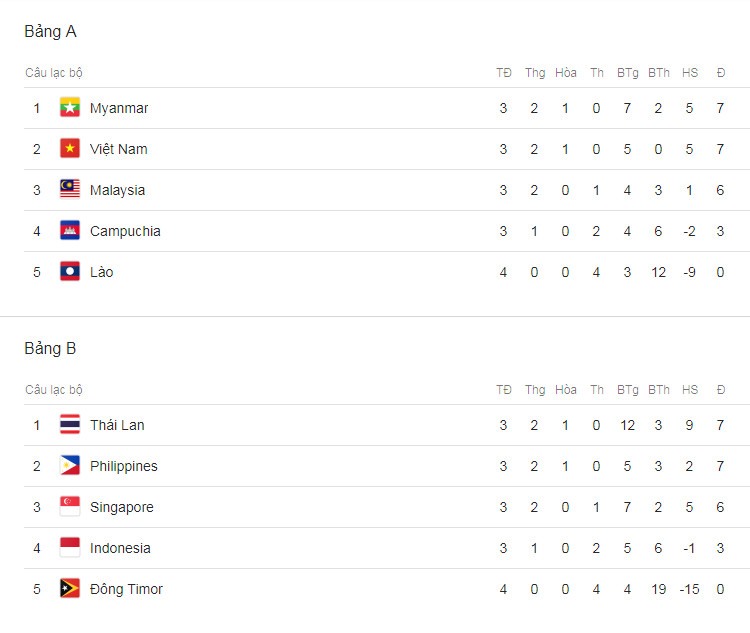This screenshot has width=750, height=633.
Task: Open the Việt Nam team link
Action: pyautogui.click(x=119, y=149)
